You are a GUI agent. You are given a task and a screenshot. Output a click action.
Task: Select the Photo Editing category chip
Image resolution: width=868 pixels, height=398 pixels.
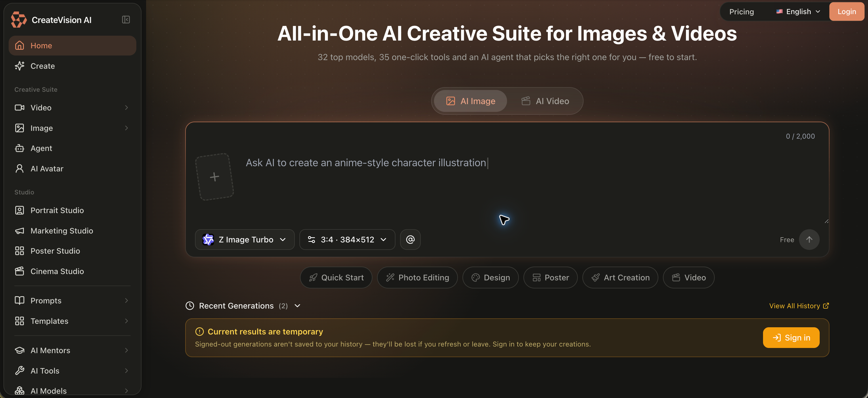[417, 277]
